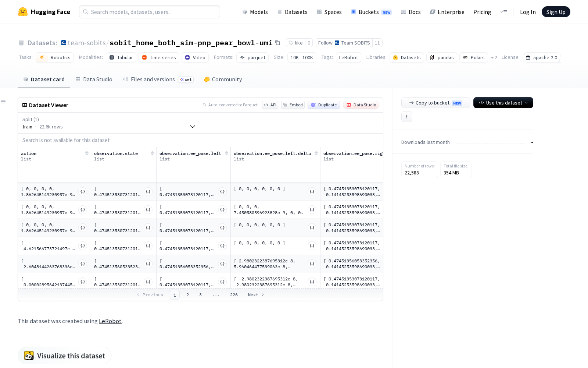Image resolution: width=588 pixels, height=368 pixels.
Task: Click the Duplicate button
Action: coord(324,105)
